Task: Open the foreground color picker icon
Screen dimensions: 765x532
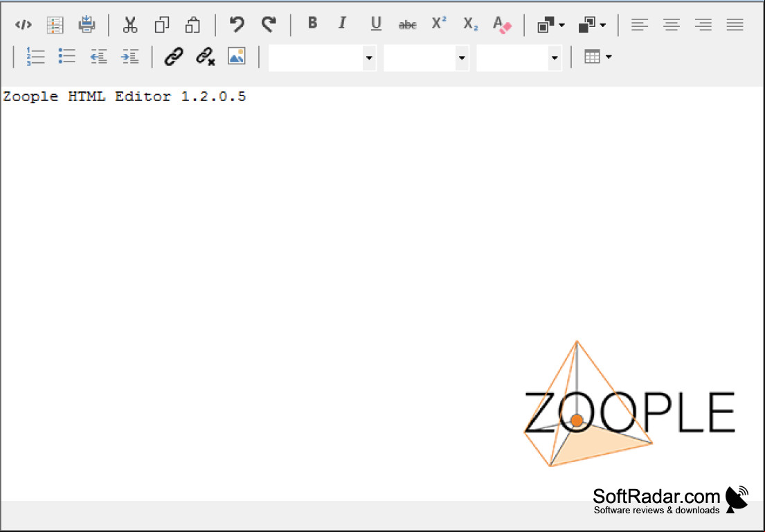Action: (x=546, y=25)
